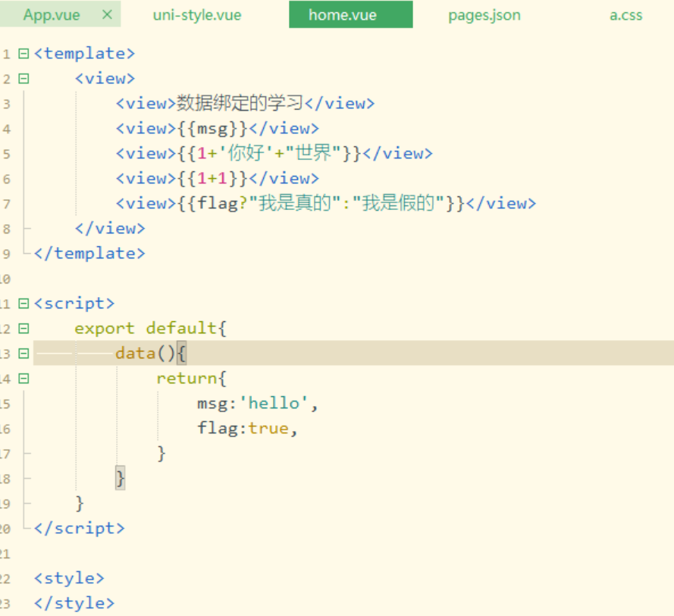Click the </style> closing tag
This screenshot has width=674, height=616.
click(x=74, y=602)
